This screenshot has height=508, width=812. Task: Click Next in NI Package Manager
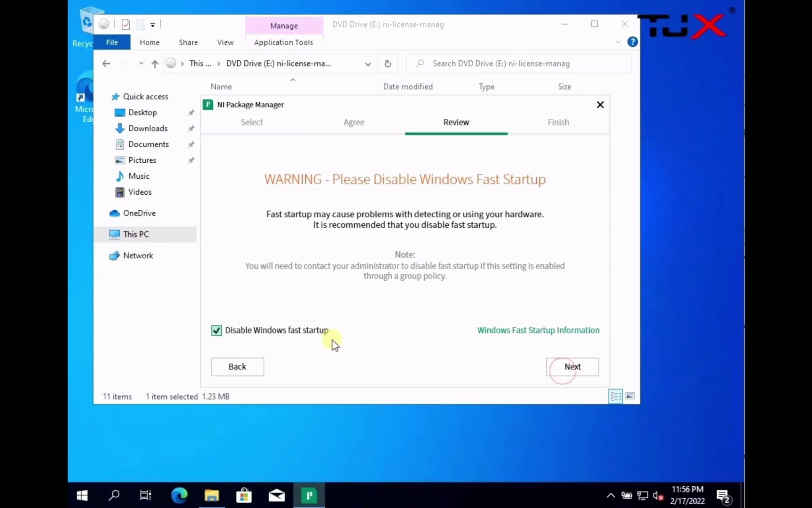point(572,367)
